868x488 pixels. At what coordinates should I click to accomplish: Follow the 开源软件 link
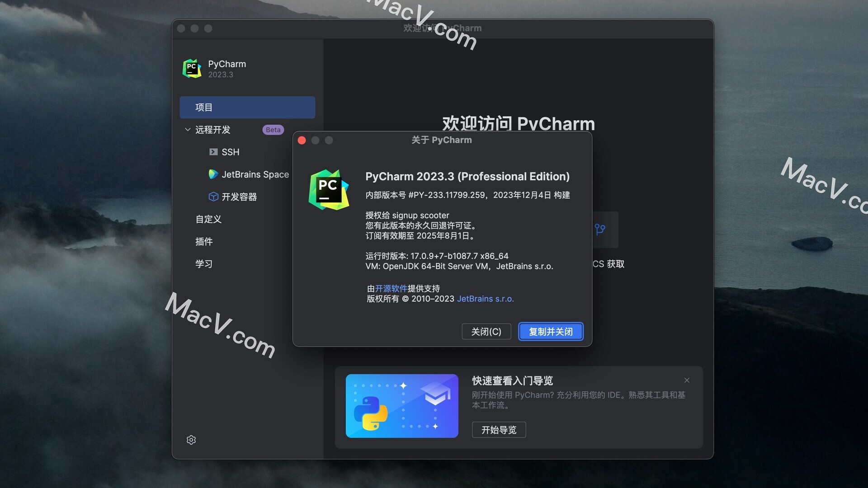[391, 288]
